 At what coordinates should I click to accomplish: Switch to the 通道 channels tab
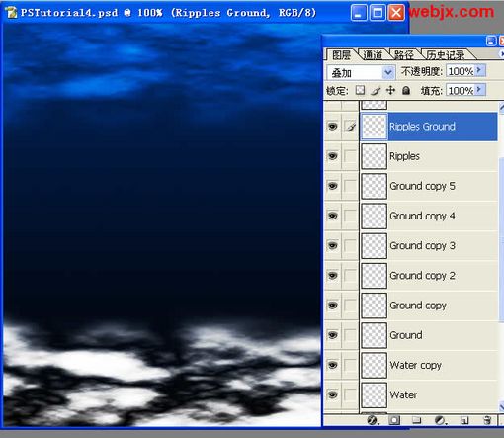point(373,54)
